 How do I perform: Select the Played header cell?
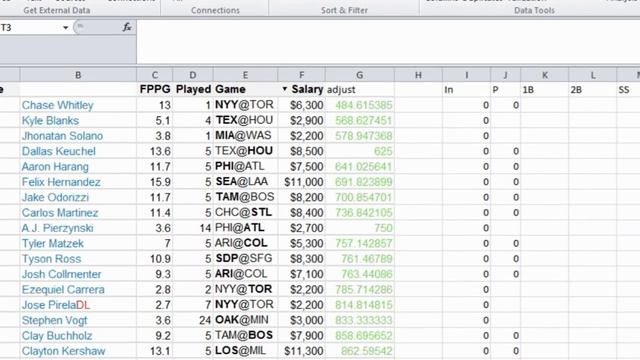(193, 89)
